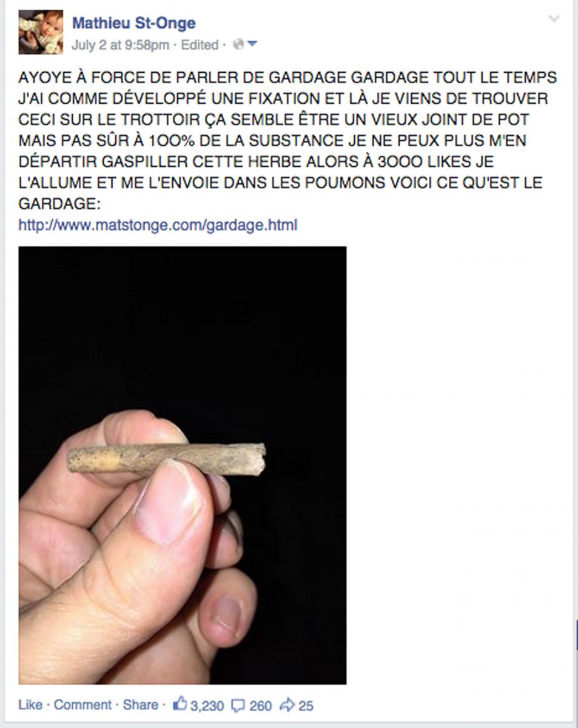This screenshot has width=578, height=728.
Task: Open the photo of the hand holding a joint
Action: pos(183,465)
